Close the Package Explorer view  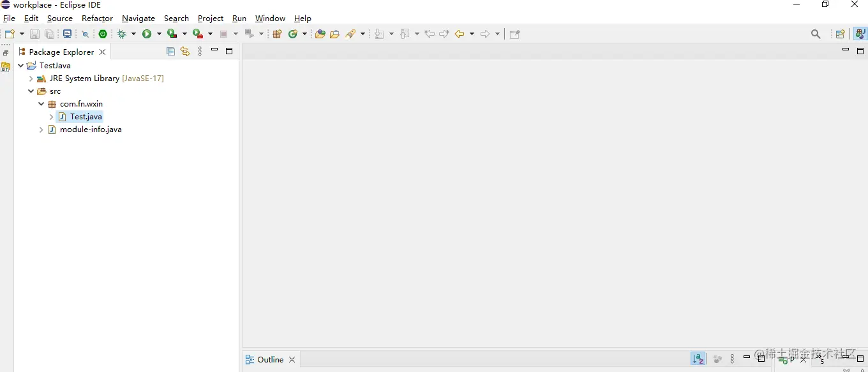[x=102, y=52]
